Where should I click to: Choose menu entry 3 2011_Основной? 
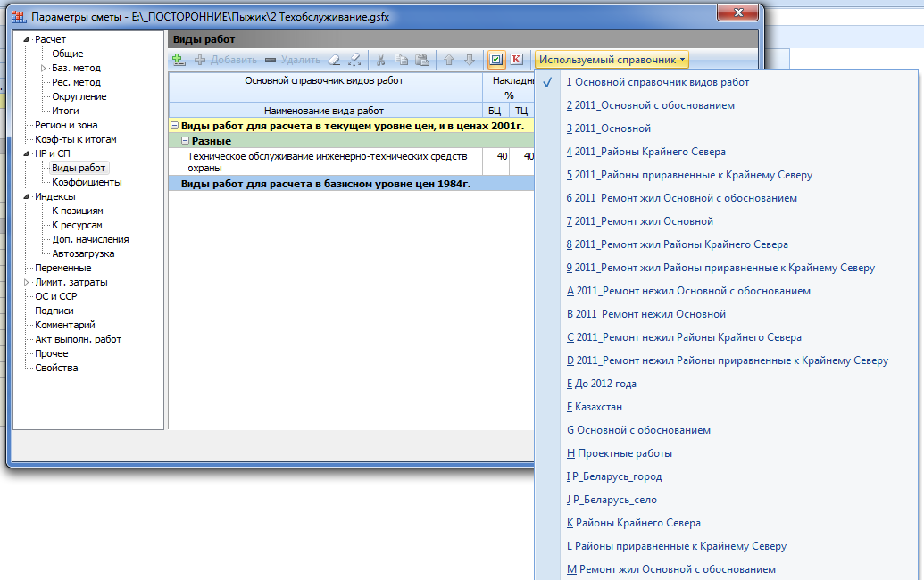tap(609, 128)
